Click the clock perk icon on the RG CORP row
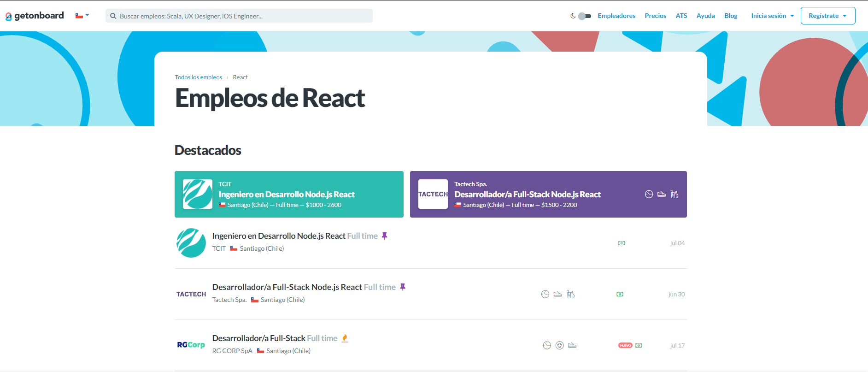 [x=547, y=345]
